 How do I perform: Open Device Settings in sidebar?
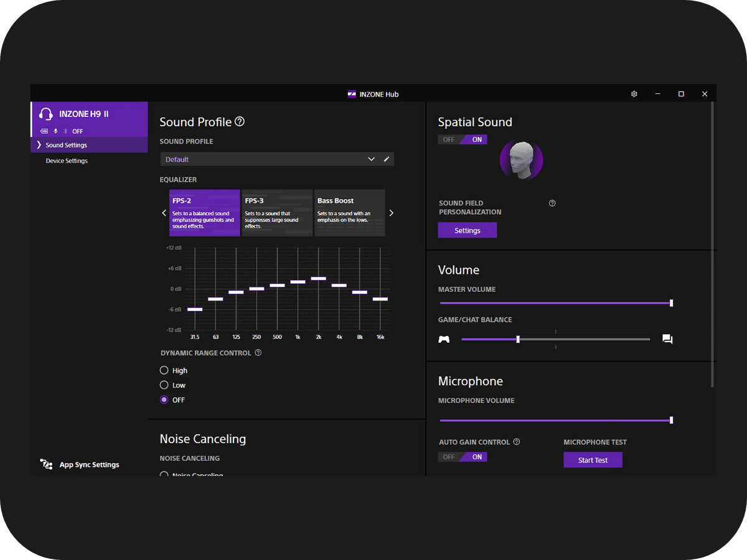pos(67,161)
